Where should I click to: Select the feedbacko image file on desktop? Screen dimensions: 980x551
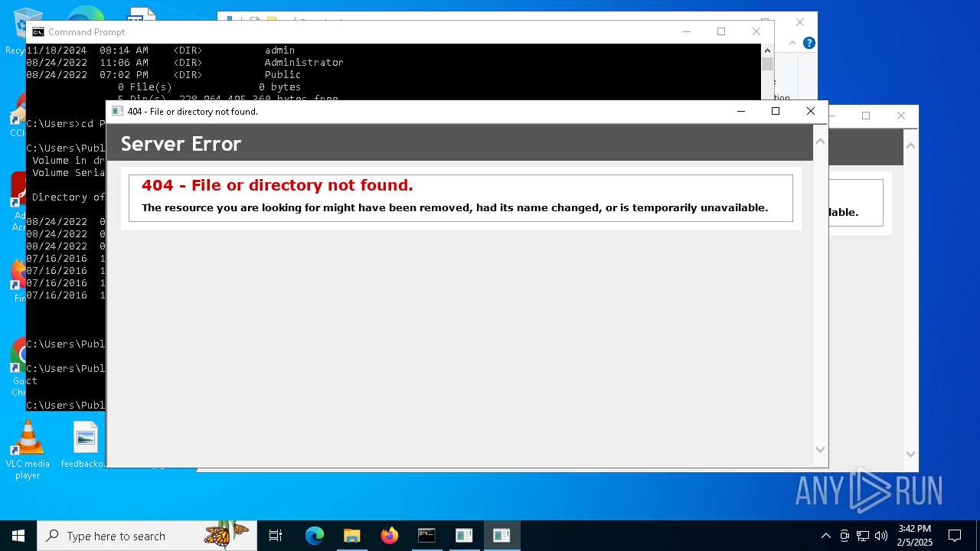coord(84,445)
